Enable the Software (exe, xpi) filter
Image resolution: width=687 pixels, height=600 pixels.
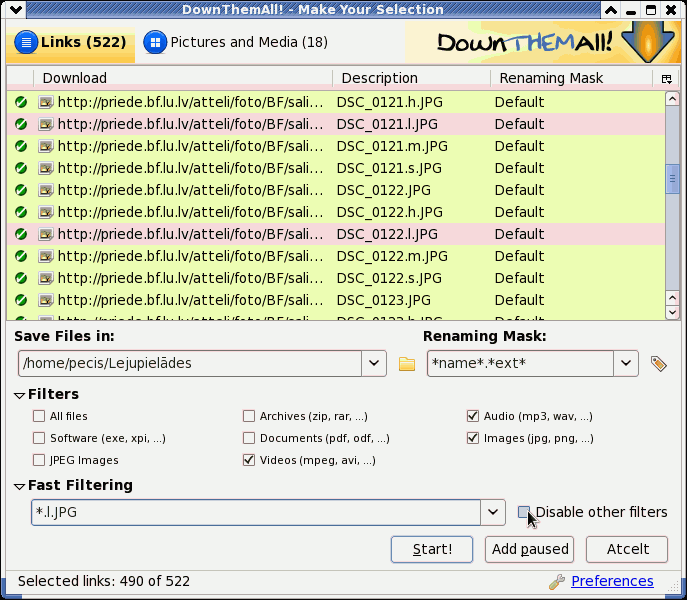[x=39, y=438]
